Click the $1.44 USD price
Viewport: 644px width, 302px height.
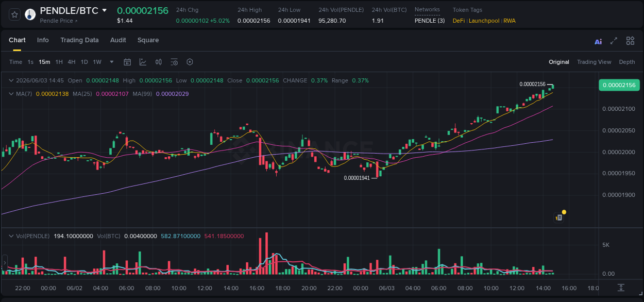[125, 21]
